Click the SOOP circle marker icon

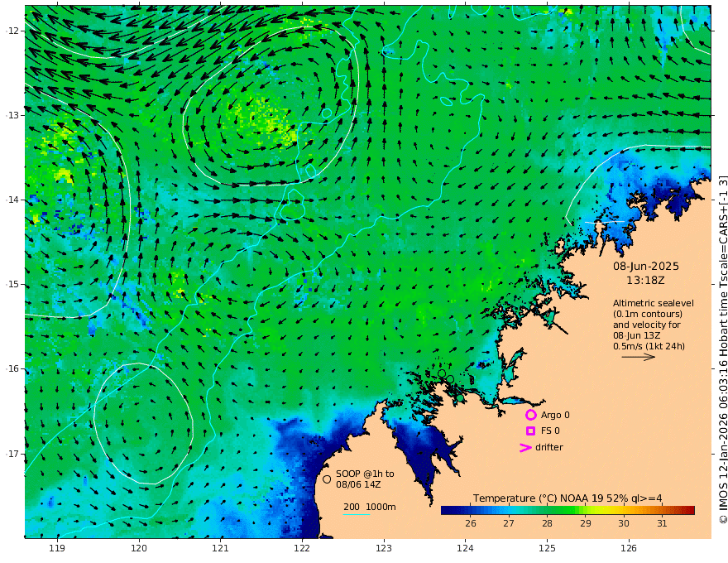click(327, 479)
